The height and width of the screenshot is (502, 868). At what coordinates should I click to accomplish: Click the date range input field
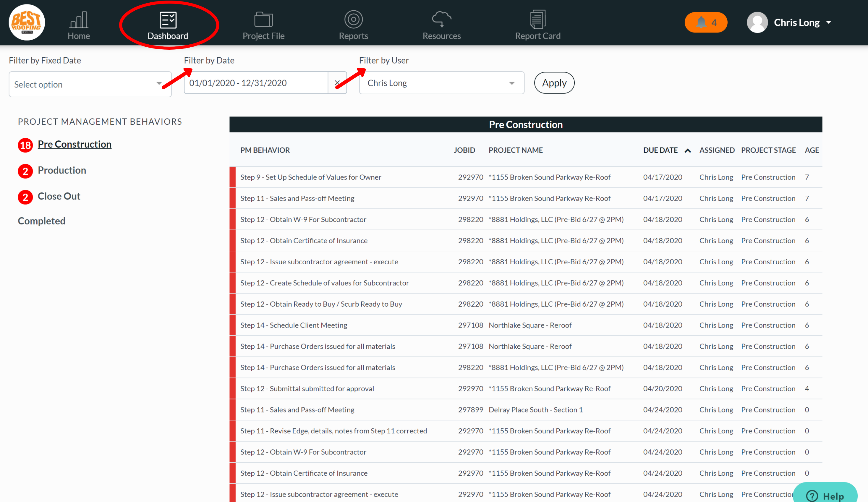point(256,83)
